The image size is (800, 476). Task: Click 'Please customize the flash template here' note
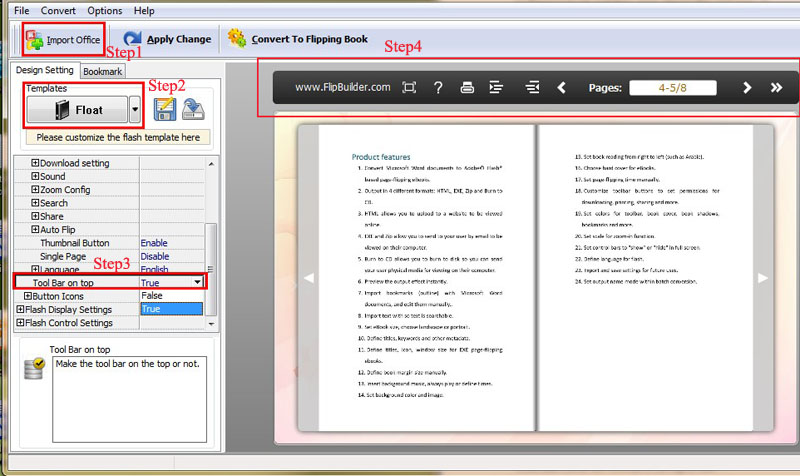(118, 137)
